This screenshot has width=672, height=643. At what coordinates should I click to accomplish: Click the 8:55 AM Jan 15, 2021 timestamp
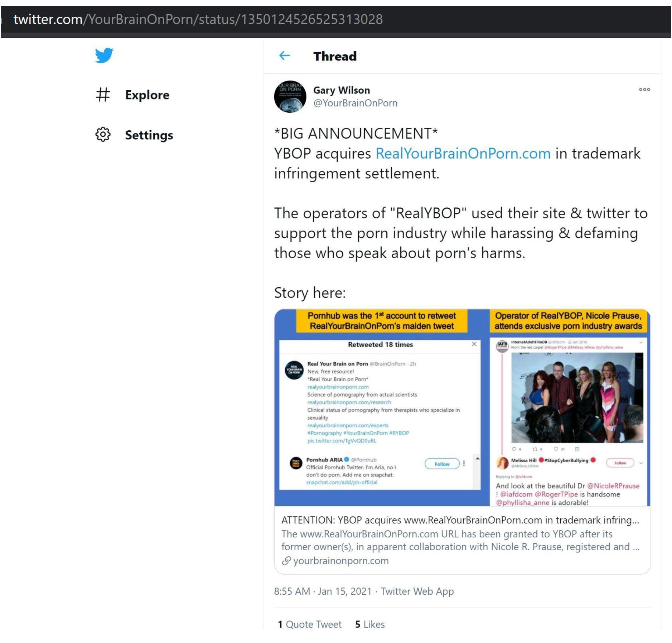point(323,591)
